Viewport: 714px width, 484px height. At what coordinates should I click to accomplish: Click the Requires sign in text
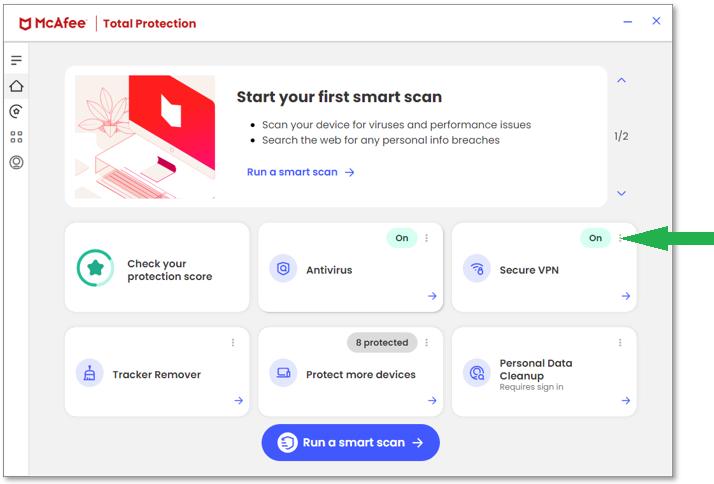coord(531,387)
